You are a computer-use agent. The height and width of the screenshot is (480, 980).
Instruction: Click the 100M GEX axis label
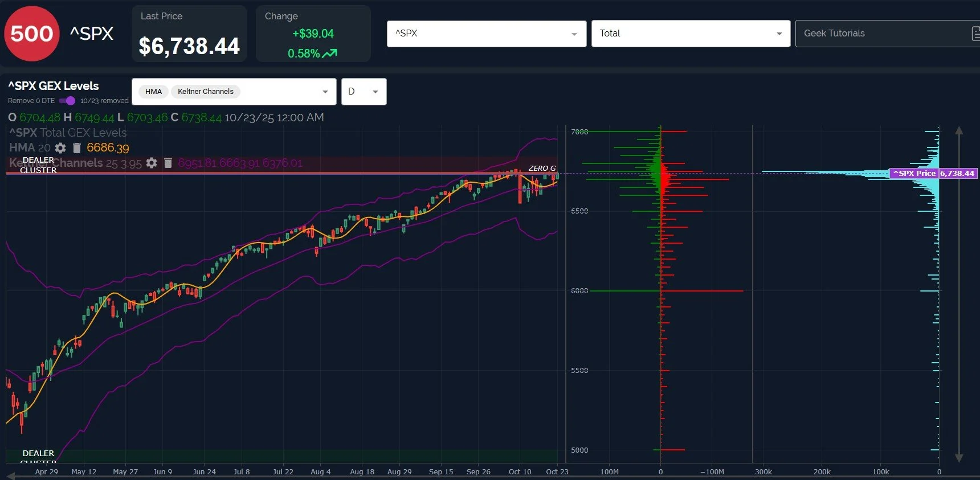(609, 472)
